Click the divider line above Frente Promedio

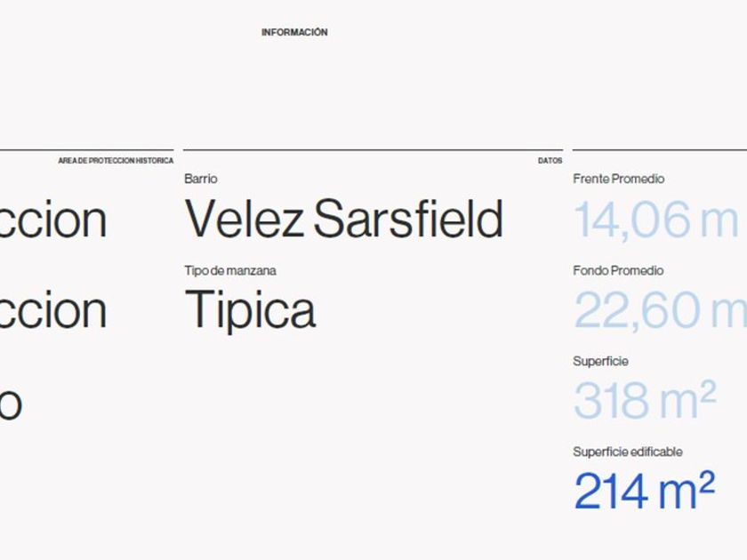(x=659, y=150)
